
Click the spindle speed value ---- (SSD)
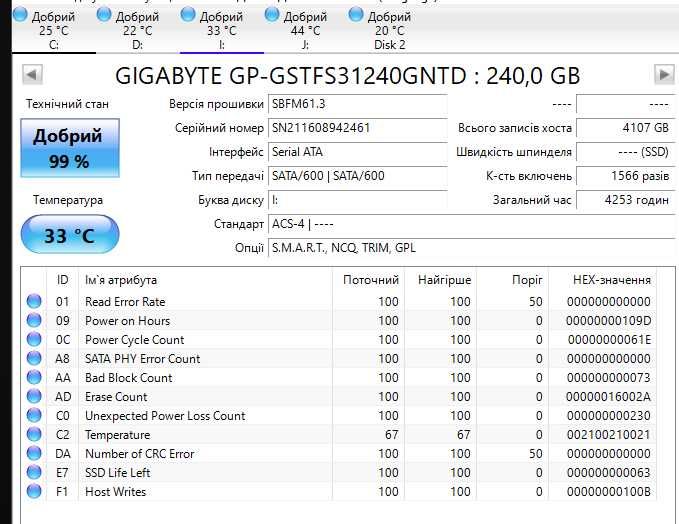(x=626, y=152)
